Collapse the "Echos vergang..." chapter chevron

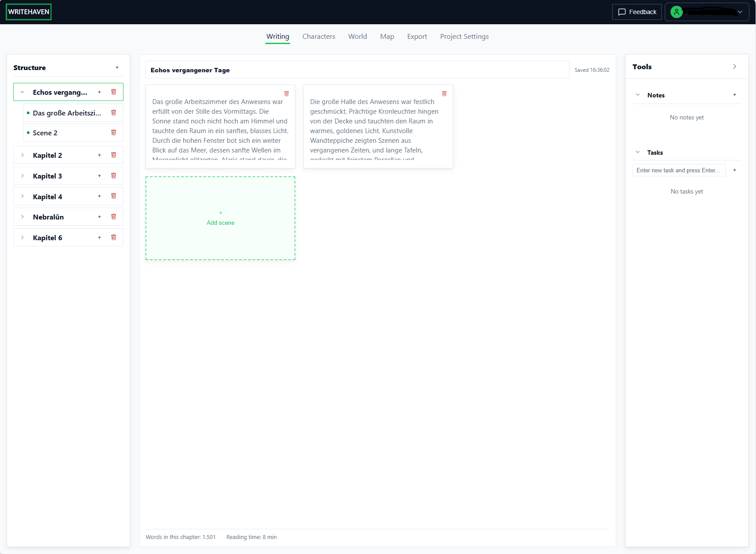22,92
